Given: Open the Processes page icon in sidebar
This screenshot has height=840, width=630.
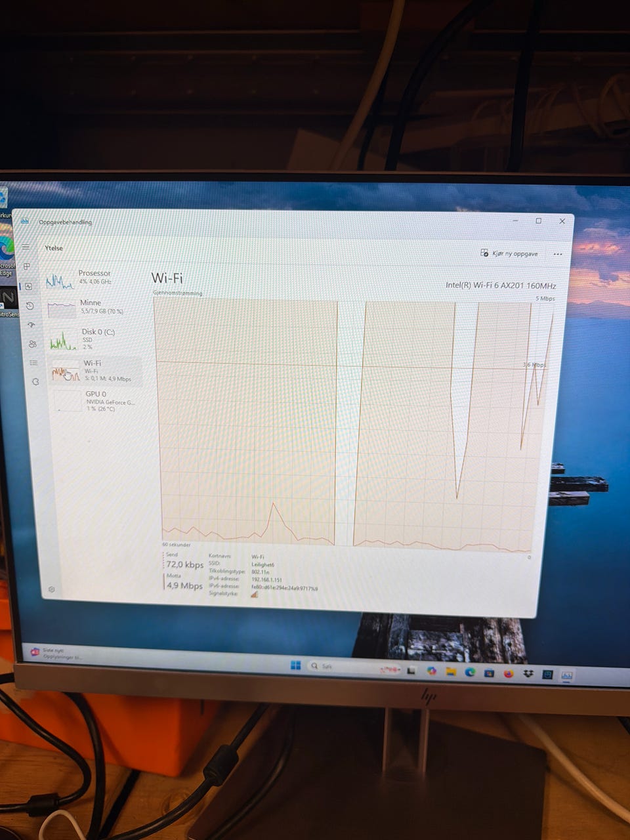Looking at the screenshot, I should tap(27, 266).
